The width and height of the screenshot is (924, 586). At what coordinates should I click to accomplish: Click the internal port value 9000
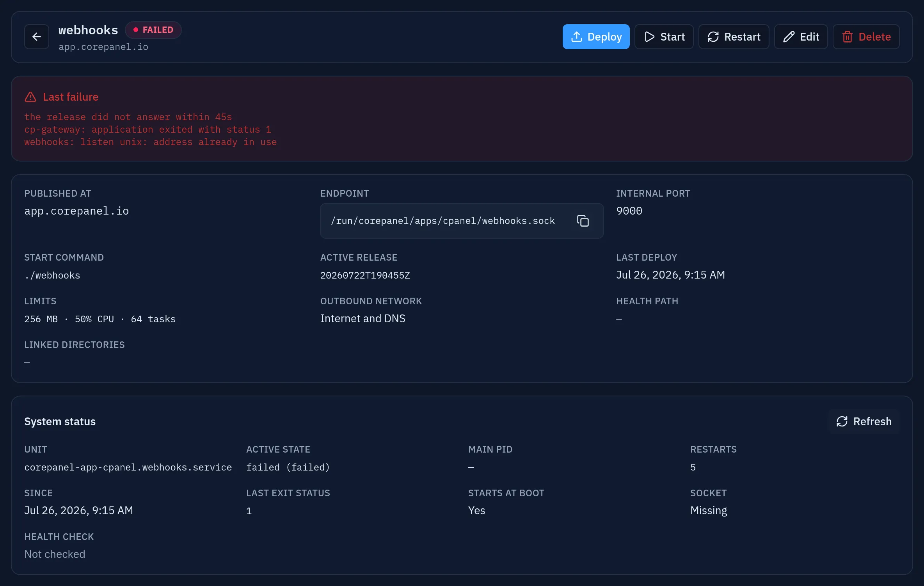point(629,211)
